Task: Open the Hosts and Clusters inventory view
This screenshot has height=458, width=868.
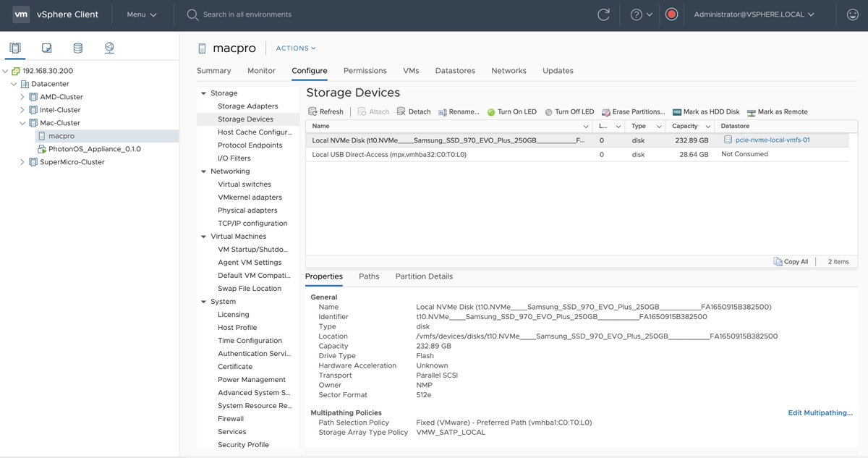Action: coord(15,48)
